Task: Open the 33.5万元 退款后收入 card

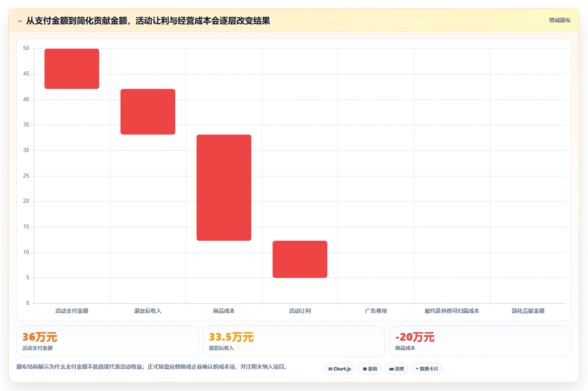Action: [294, 341]
